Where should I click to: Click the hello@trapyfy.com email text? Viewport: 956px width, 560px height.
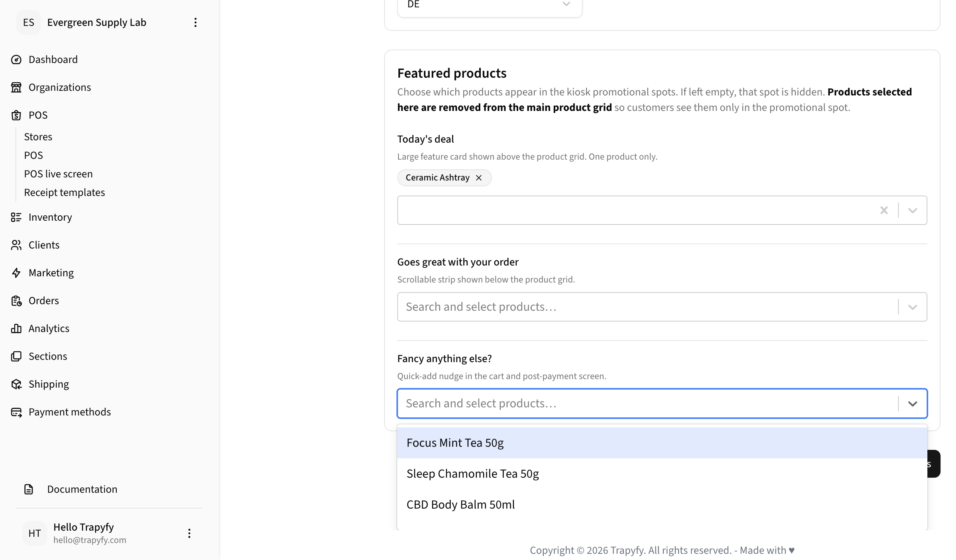click(x=90, y=540)
